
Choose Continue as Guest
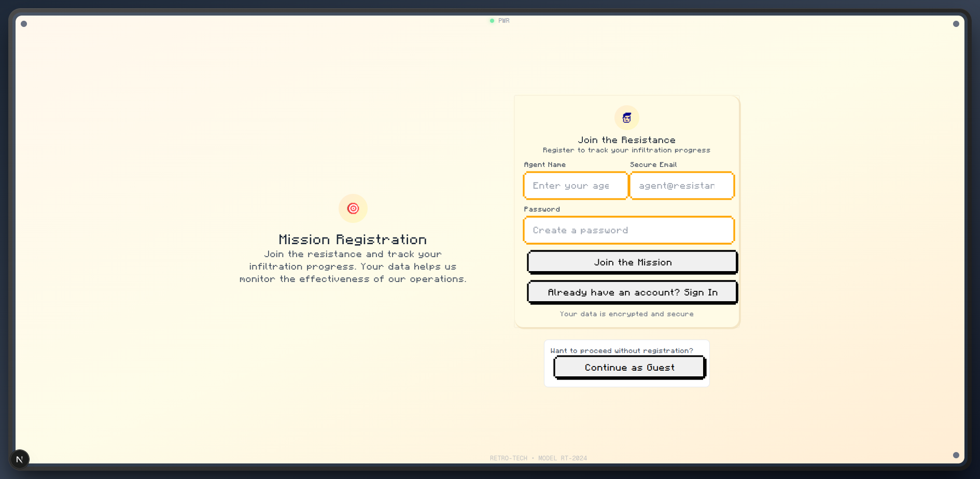tap(630, 368)
